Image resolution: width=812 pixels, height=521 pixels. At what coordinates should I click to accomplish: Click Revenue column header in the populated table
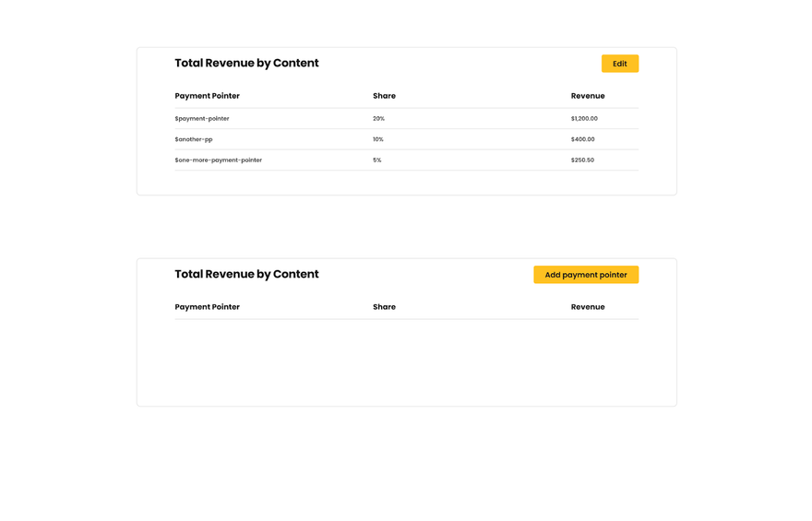tap(588, 96)
